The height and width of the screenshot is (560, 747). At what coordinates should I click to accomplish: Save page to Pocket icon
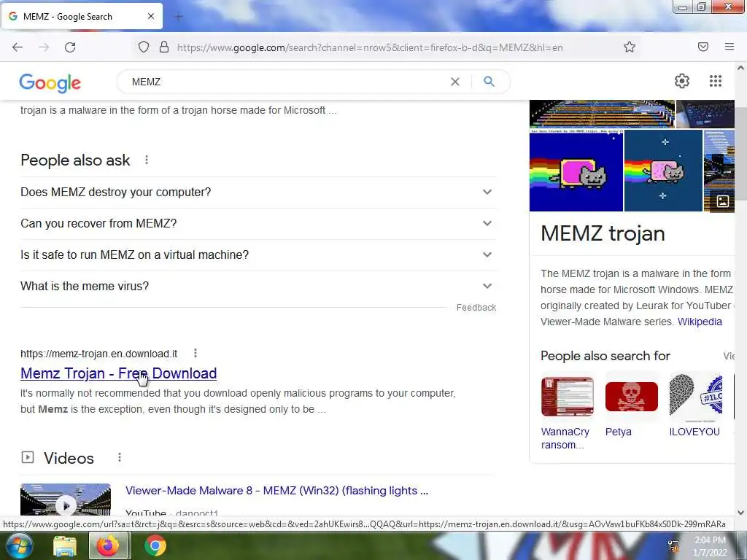point(703,47)
